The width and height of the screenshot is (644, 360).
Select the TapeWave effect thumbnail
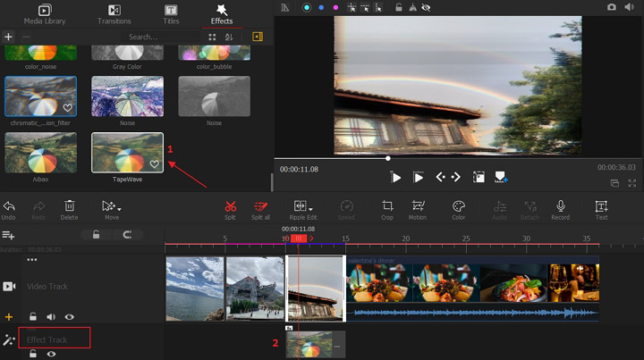(x=127, y=153)
